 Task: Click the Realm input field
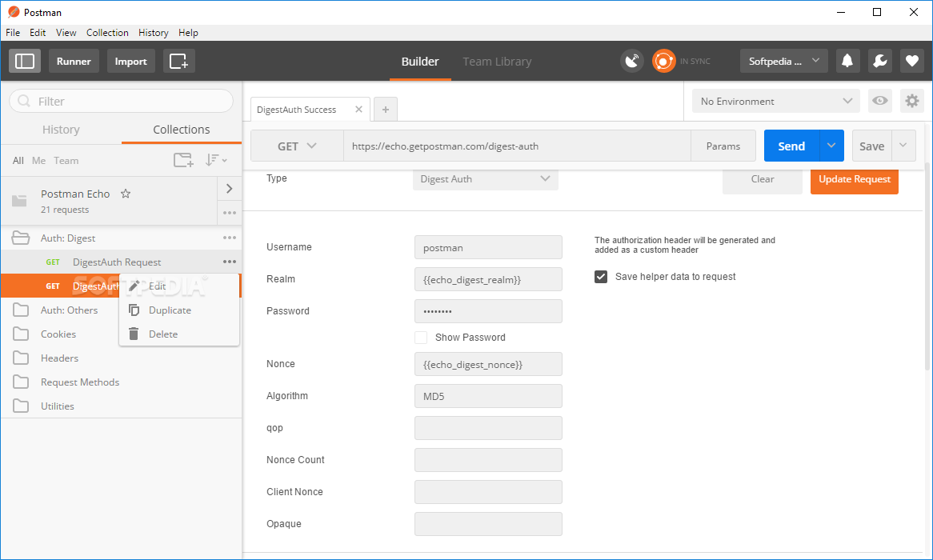click(x=488, y=279)
